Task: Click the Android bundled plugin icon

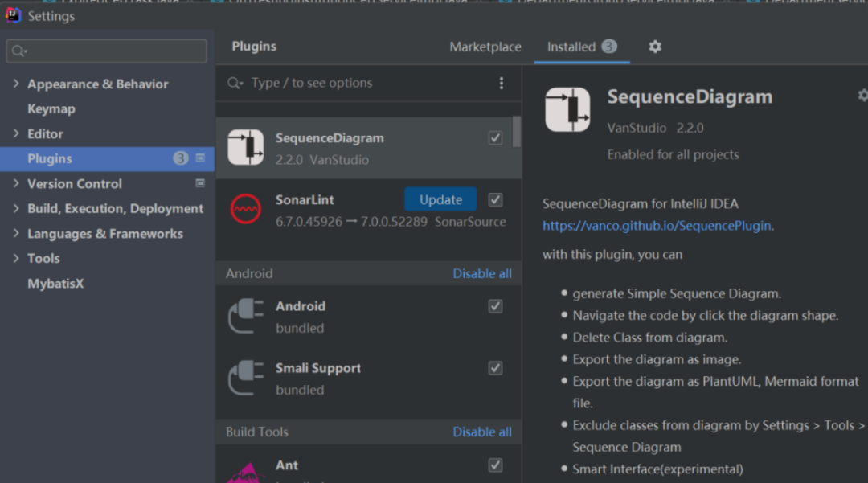Action: [245, 316]
